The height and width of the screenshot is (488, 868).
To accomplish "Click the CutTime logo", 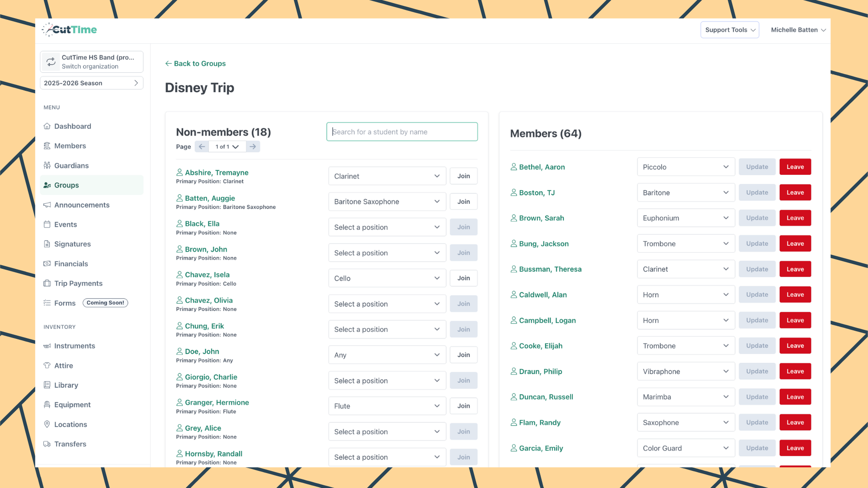I will [x=69, y=29].
